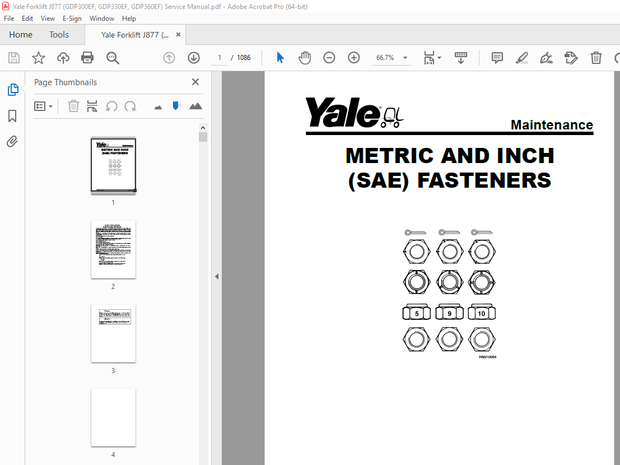Viewport: 620px width, 465px height.
Task: Select the page 3 thumbnail
Action: click(x=113, y=333)
